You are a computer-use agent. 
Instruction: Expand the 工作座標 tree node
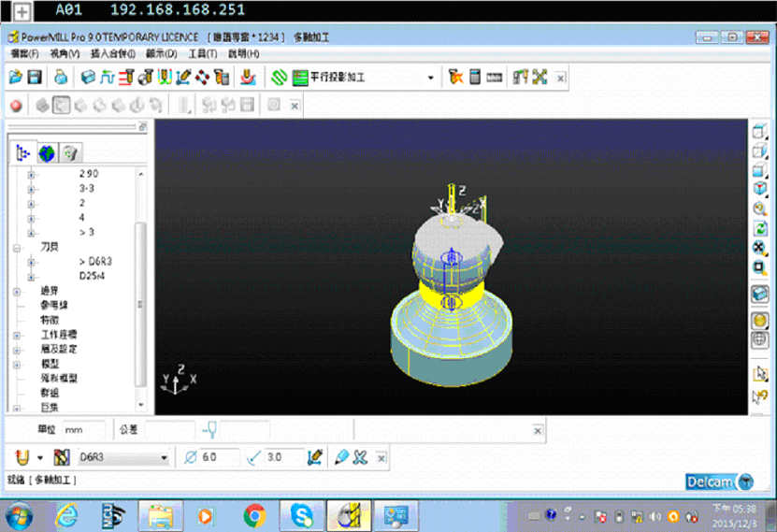pos(17,335)
